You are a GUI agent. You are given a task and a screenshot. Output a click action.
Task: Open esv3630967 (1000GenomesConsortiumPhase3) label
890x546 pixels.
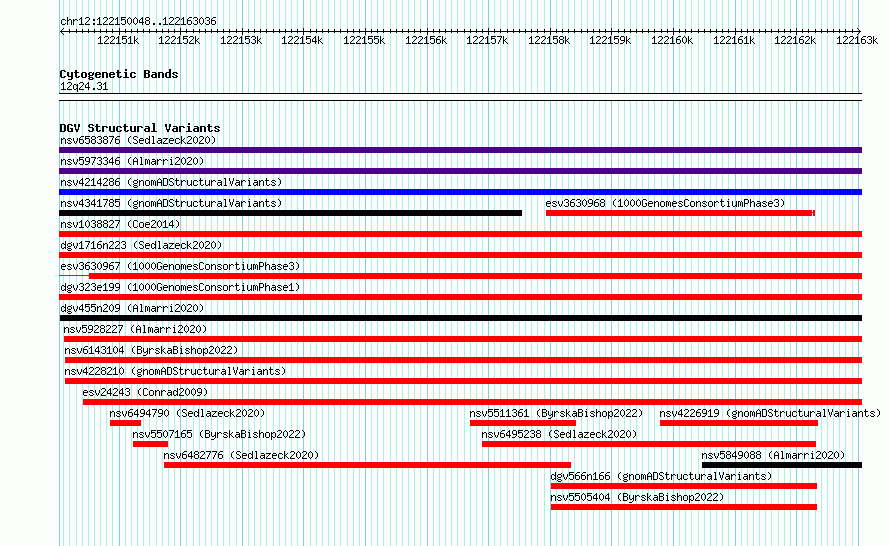point(180,266)
